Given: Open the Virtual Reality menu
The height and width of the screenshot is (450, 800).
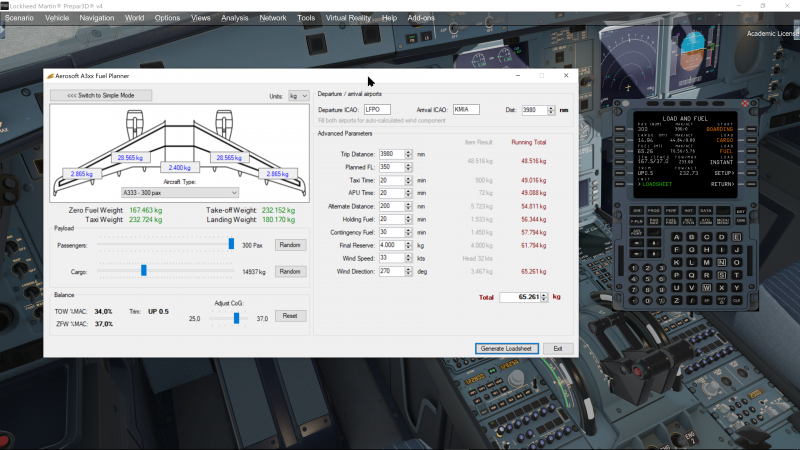Looking at the screenshot, I should (348, 18).
